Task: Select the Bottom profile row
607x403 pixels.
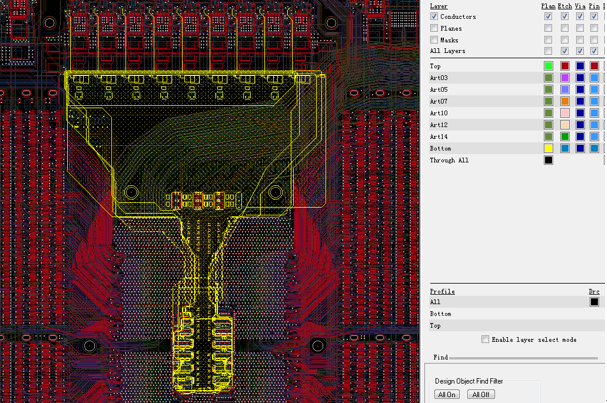Action: click(x=441, y=314)
